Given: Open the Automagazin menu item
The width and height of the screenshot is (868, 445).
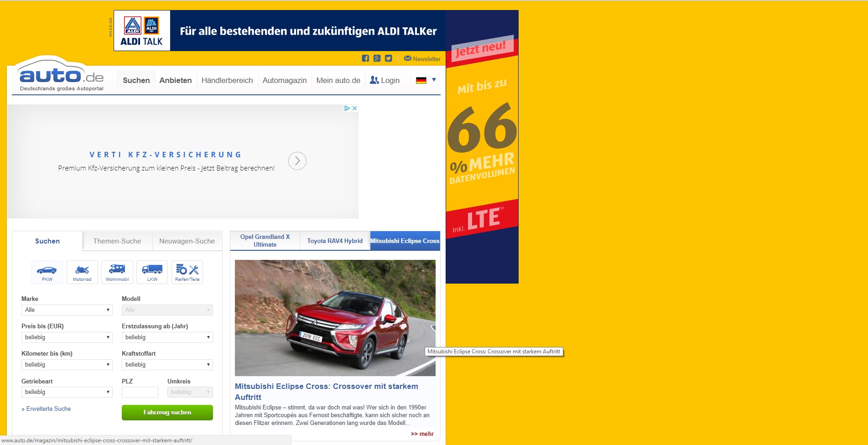Looking at the screenshot, I should click(x=285, y=80).
